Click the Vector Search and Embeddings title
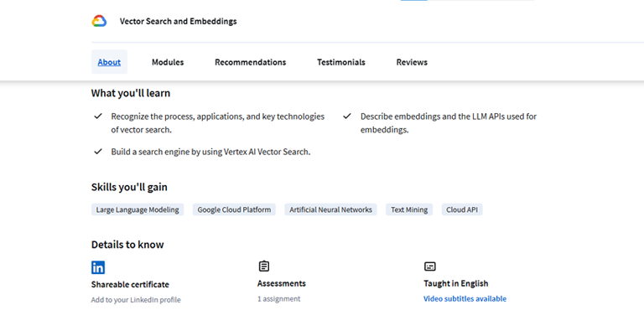Screen dimensions: 644x331 pos(179,21)
